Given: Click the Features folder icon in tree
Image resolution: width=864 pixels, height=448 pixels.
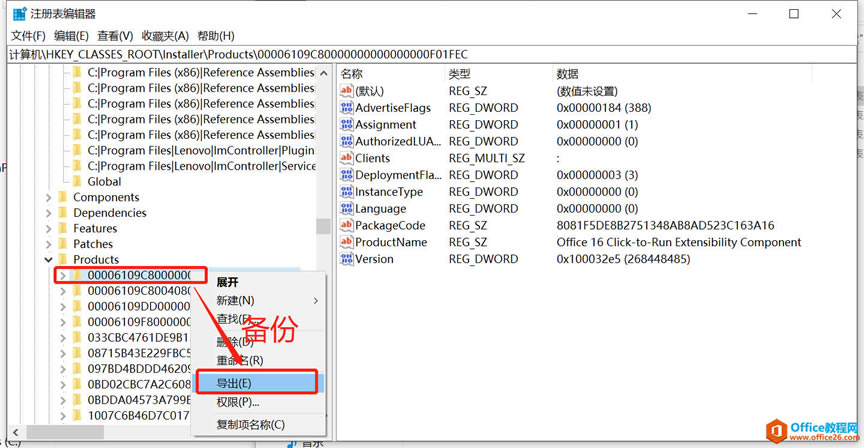Looking at the screenshot, I should click(x=63, y=229).
